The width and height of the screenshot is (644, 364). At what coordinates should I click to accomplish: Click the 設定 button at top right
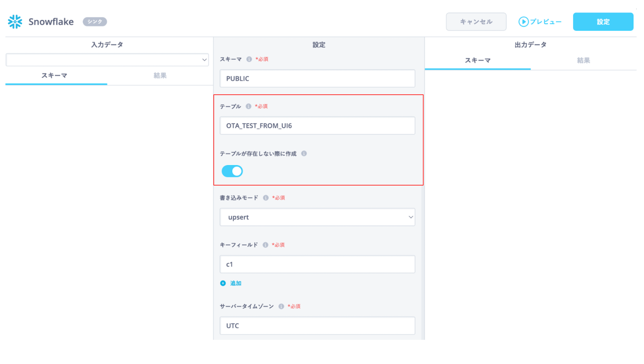[x=603, y=22]
